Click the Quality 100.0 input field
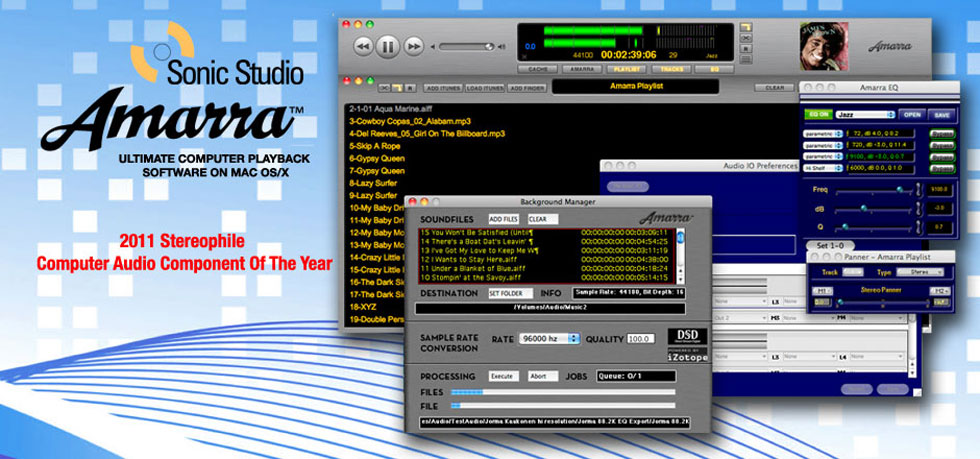Screen dimensions: 980x459 tap(641, 338)
